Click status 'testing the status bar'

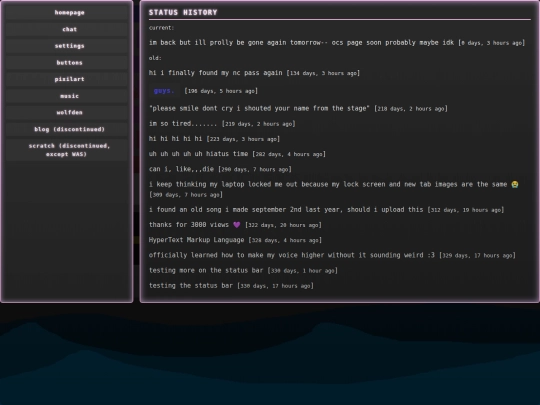pyautogui.click(x=190, y=285)
